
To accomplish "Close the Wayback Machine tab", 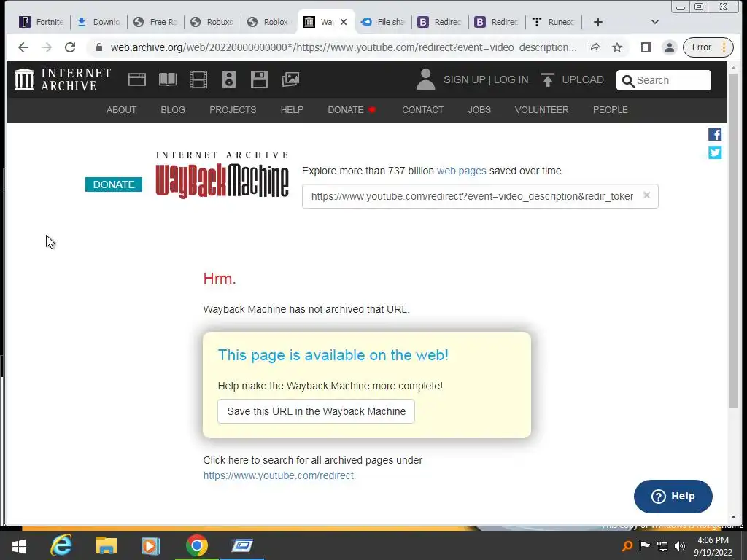I will [344, 22].
